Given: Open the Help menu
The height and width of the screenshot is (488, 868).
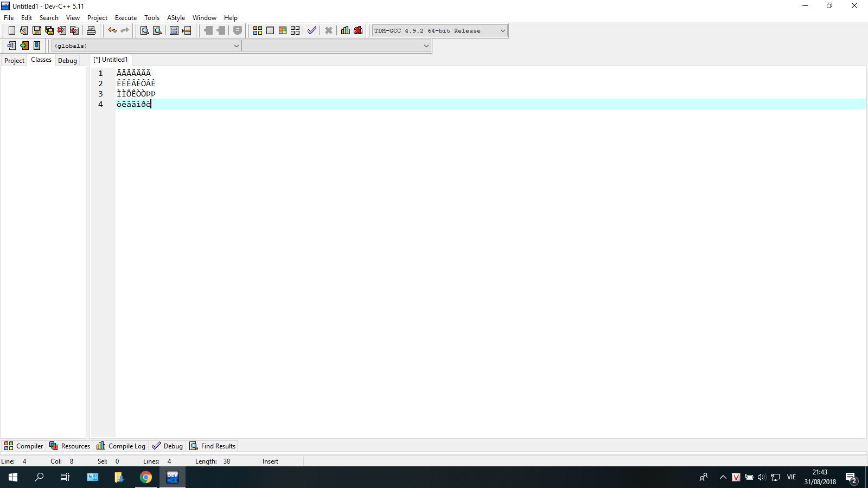Looking at the screenshot, I should 231,17.
